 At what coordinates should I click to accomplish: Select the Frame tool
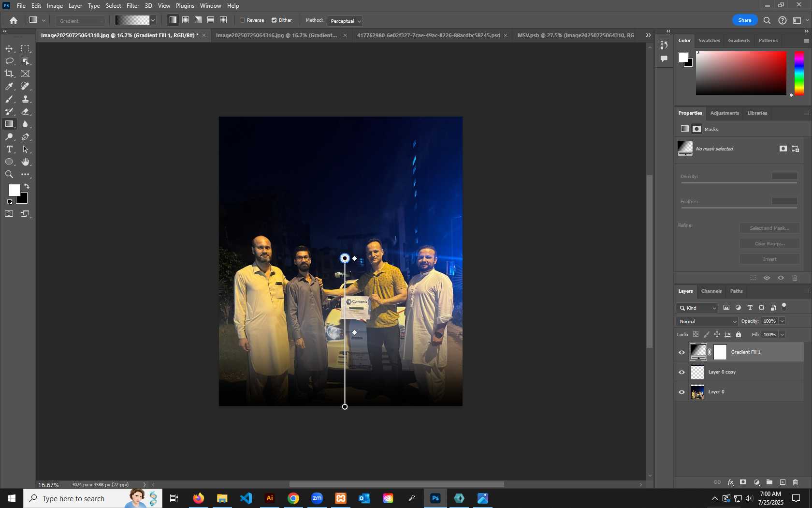point(26,74)
